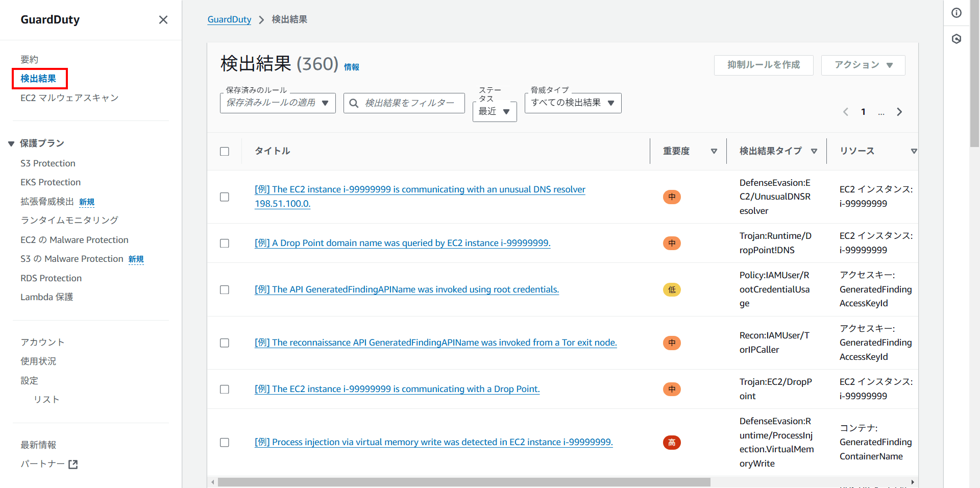Viewport: 980px width, 488px height.
Task: Open the EC2 communicating with Drop Point finding
Action: (397, 389)
